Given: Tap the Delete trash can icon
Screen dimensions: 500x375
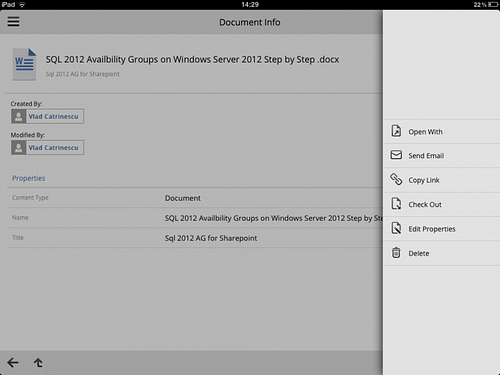Looking at the screenshot, I should (396, 253).
